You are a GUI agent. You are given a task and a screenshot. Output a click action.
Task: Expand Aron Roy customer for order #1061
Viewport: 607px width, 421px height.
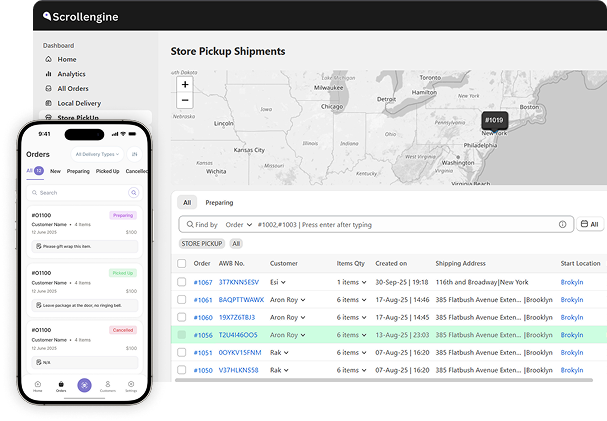(x=303, y=300)
